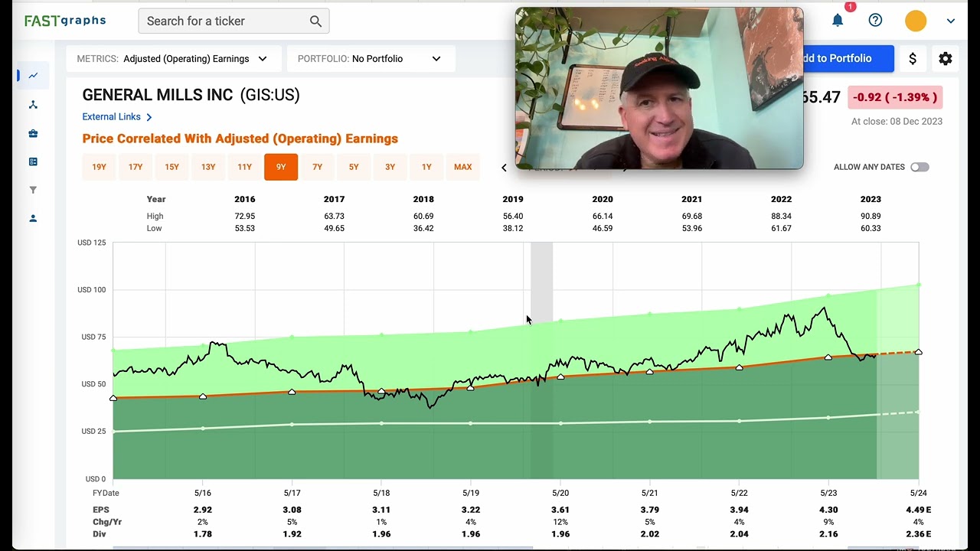Image resolution: width=980 pixels, height=551 pixels.
Task: Click the 2020 year column header
Action: 603,199
